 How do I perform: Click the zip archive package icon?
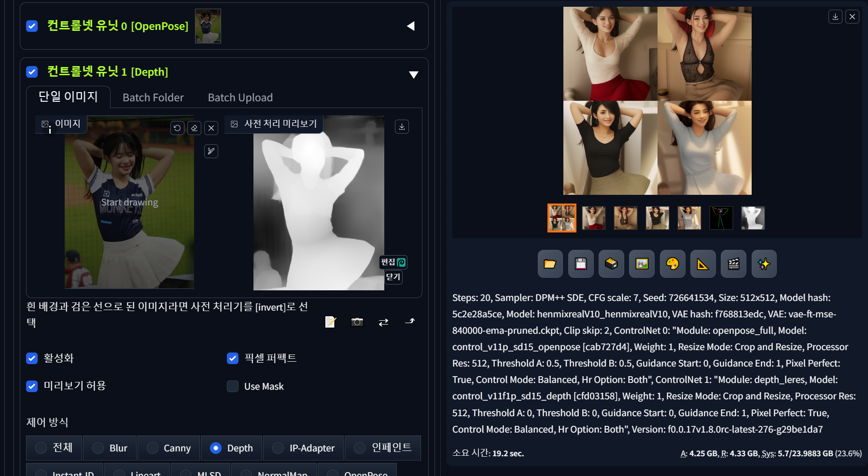click(x=611, y=264)
